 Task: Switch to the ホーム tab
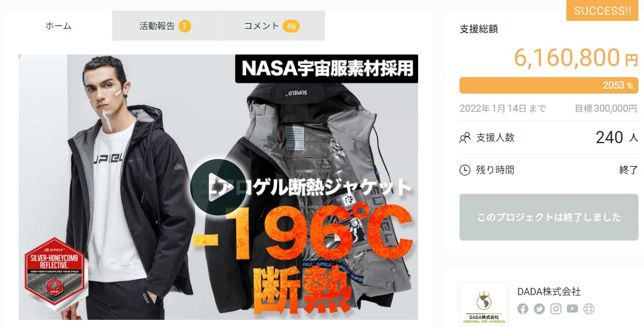[x=58, y=26]
